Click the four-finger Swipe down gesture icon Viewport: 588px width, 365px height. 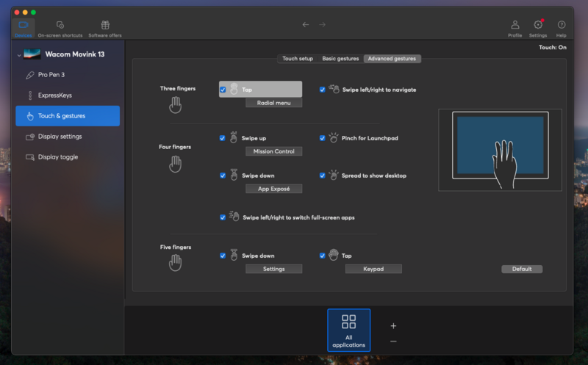(x=234, y=175)
